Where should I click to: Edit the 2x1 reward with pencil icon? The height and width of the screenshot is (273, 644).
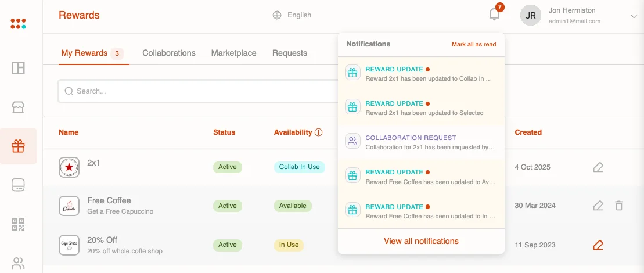[598, 167]
